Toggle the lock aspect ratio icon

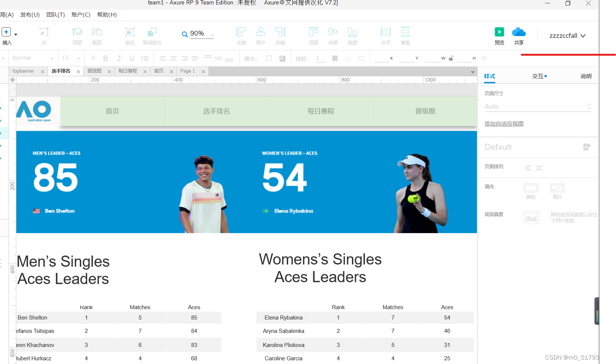coord(451,58)
